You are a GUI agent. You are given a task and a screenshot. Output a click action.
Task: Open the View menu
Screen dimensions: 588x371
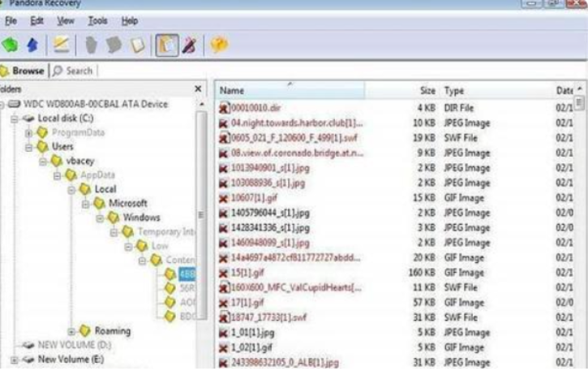tap(66, 20)
